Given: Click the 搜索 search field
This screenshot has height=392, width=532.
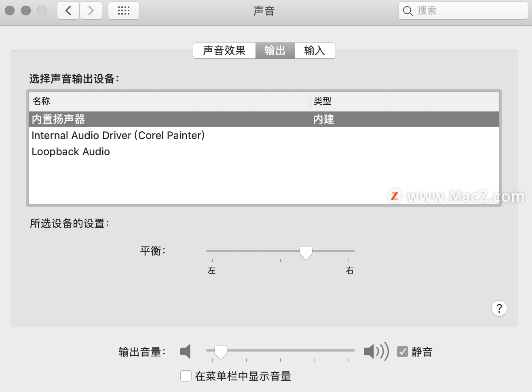Looking at the screenshot, I should pyautogui.click(x=463, y=11).
